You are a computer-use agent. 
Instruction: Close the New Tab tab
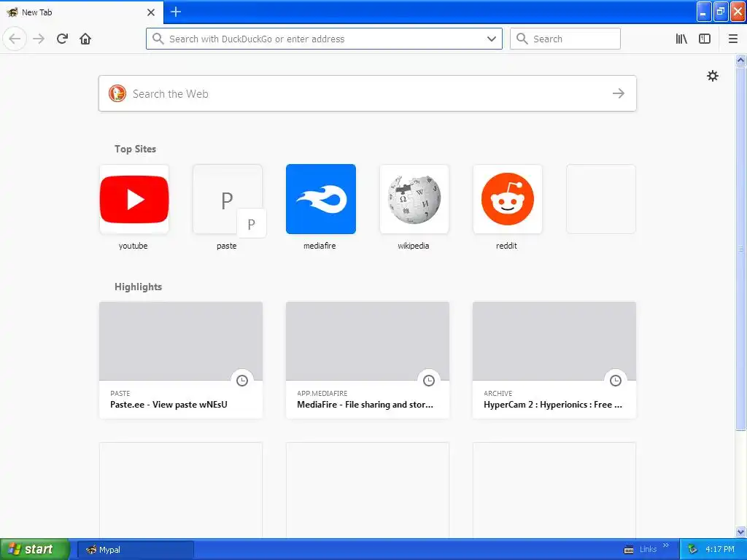pos(151,12)
